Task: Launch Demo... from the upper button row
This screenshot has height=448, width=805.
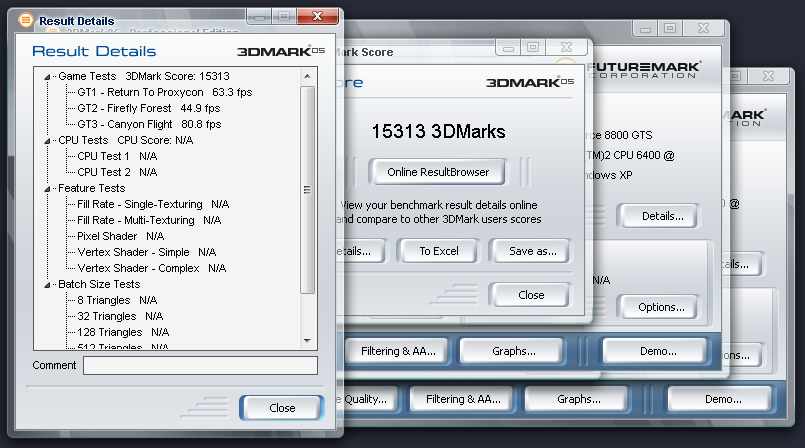Action: coord(658,352)
